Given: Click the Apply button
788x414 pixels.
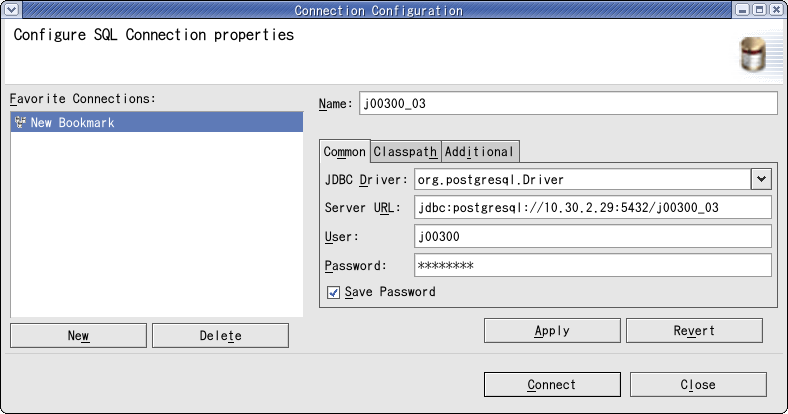Looking at the screenshot, I should pos(552,331).
